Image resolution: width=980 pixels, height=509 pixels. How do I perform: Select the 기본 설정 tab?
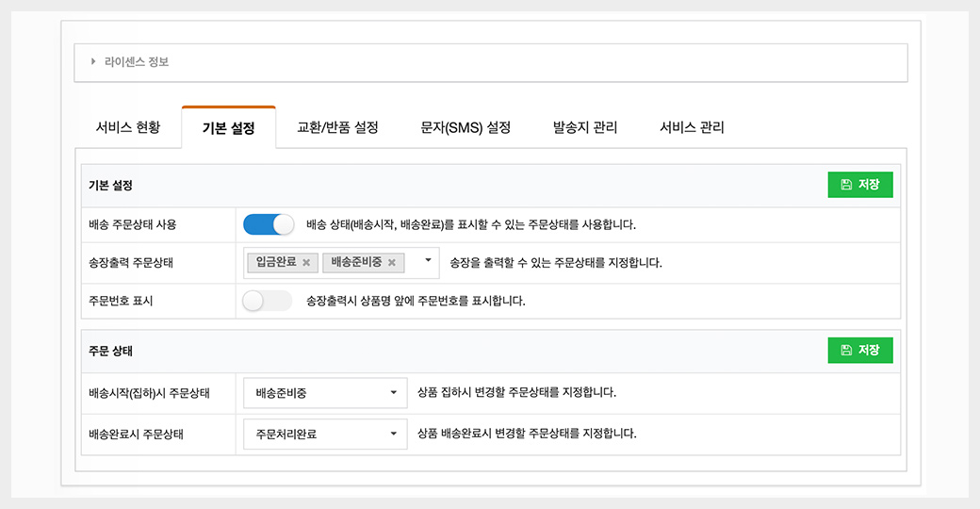[x=228, y=128]
